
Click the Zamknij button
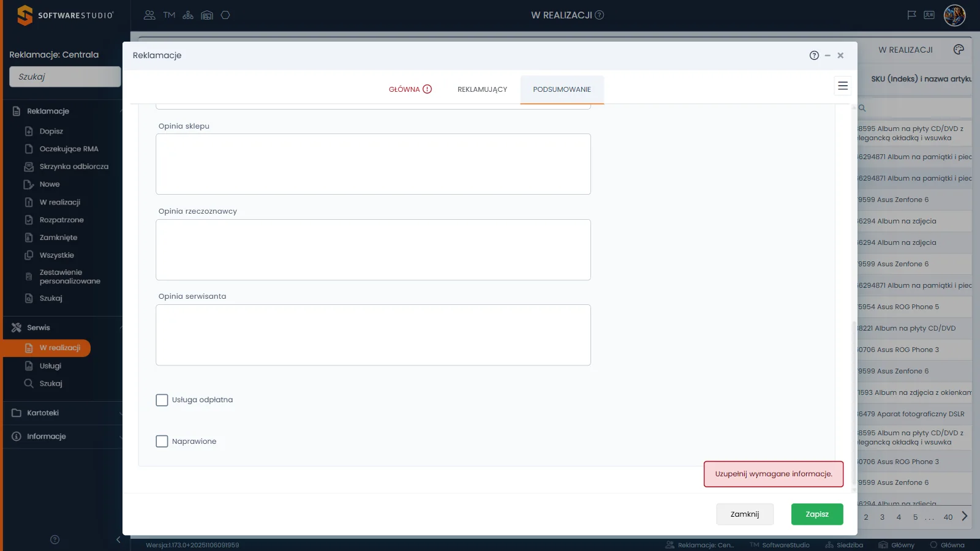(x=745, y=514)
